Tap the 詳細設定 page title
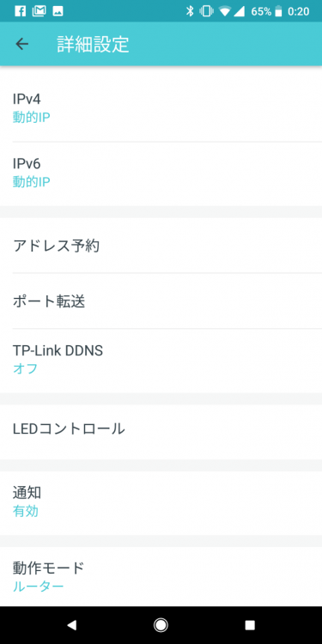 pos(94,45)
